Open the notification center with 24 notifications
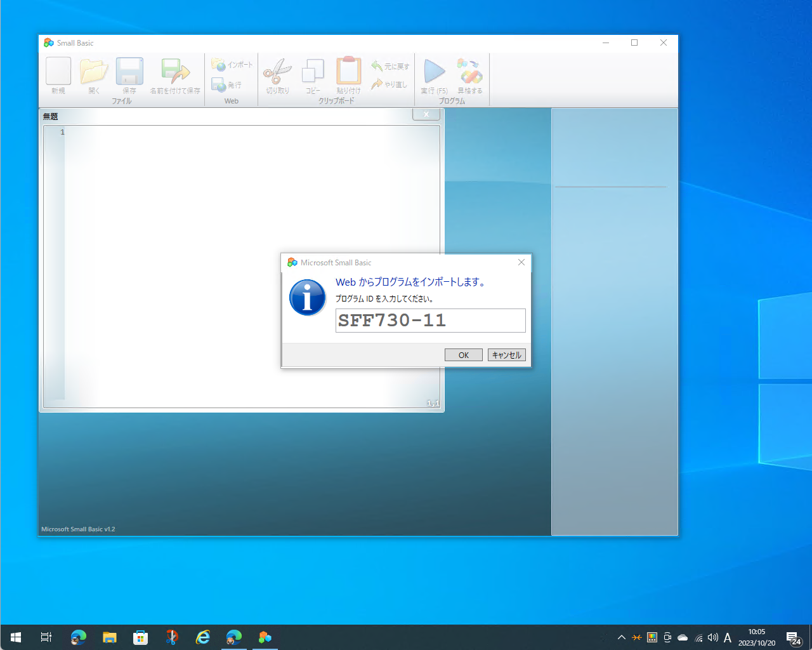The width and height of the screenshot is (812, 650). point(794,637)
